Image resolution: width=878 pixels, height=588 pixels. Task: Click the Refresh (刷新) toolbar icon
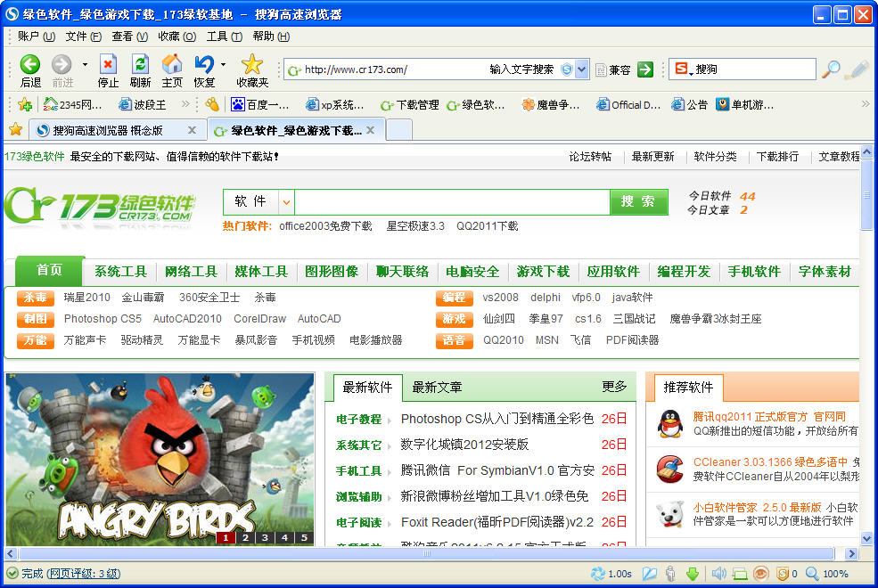click(x=140, y=64)
